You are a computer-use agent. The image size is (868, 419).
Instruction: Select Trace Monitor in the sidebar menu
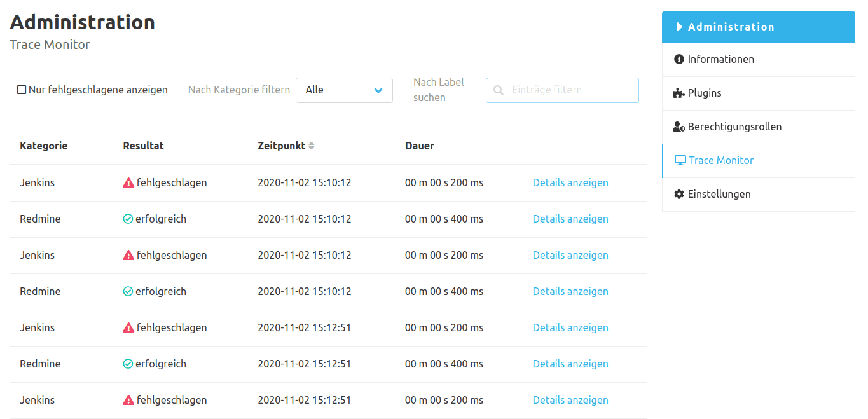tap(722, 160)
